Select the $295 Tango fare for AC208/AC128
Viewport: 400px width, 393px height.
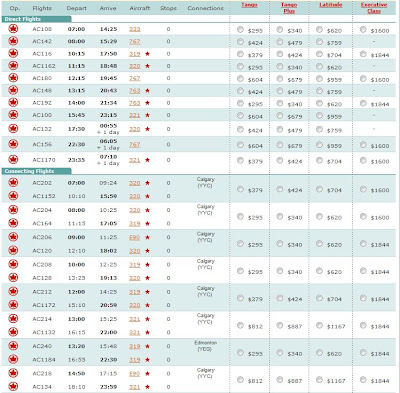(240, 271)
